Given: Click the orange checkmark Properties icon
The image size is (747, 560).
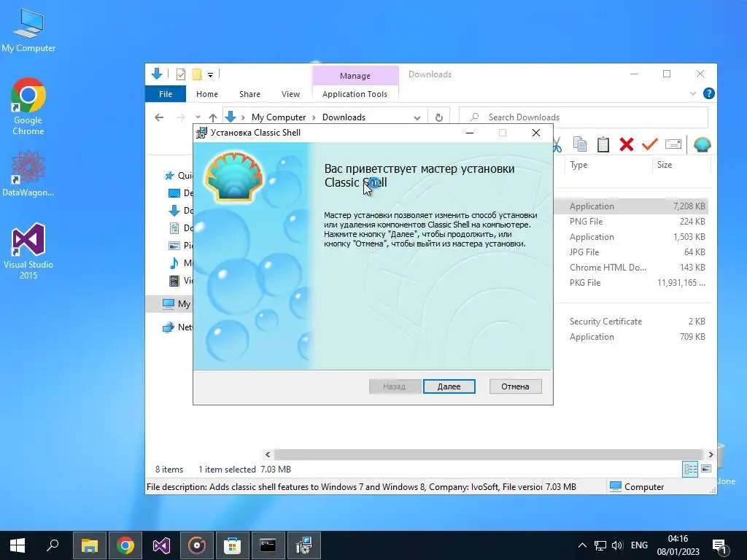Looking at the screenshot, I should click(x=649, y=144).
